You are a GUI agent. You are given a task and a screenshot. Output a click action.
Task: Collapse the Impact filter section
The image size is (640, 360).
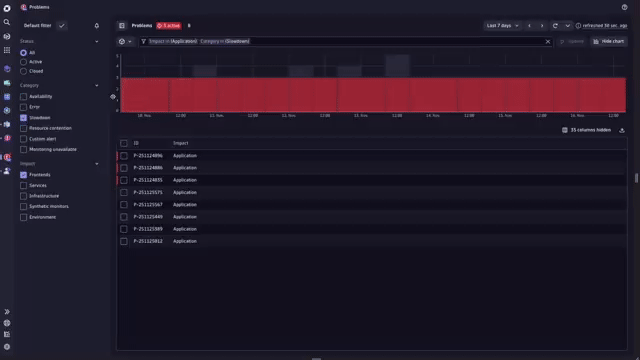pos(97,164)
